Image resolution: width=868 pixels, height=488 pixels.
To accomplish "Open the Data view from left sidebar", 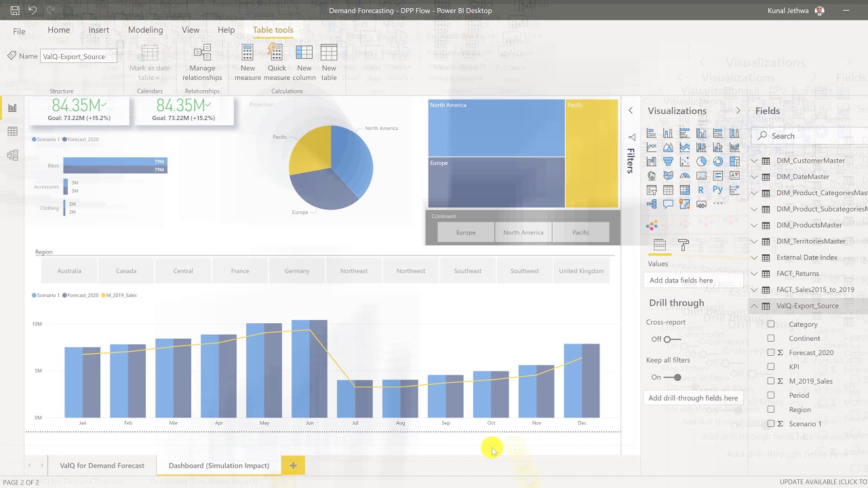I will coord(12,131).
